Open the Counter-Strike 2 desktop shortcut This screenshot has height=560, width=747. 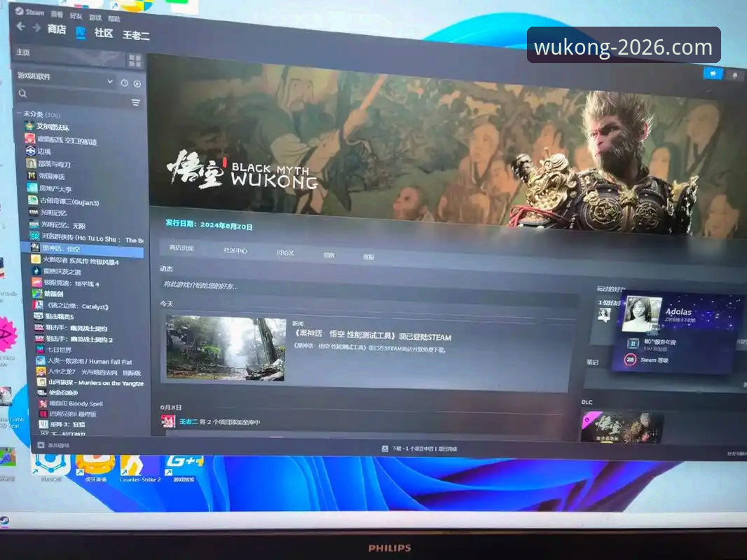[x=139, y=467]
